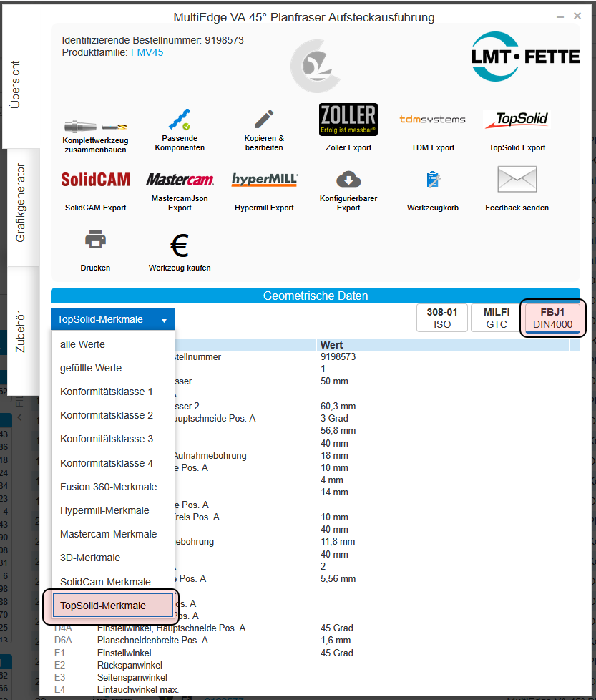
Task: Start Zoller Export
Action: 348,128
